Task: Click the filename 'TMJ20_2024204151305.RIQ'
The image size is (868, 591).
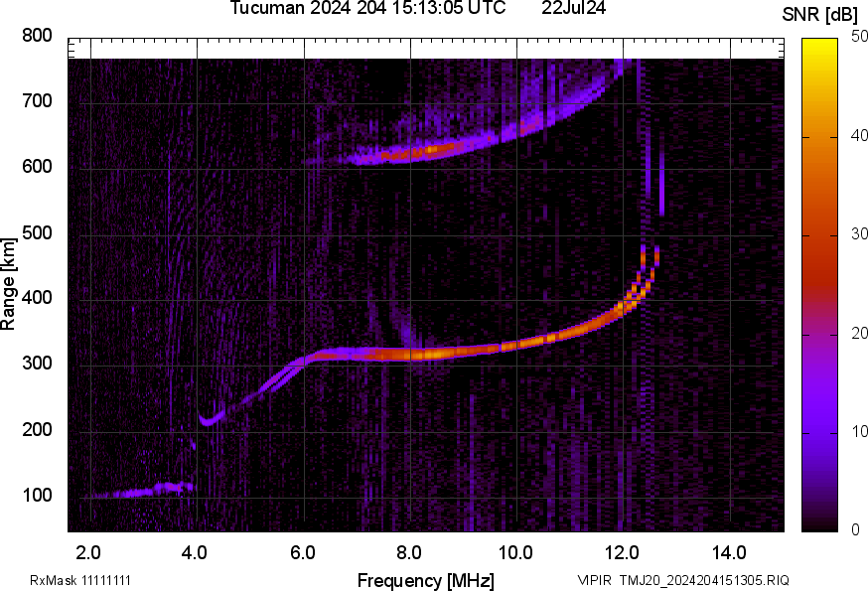Action: (x=704, y=580)
